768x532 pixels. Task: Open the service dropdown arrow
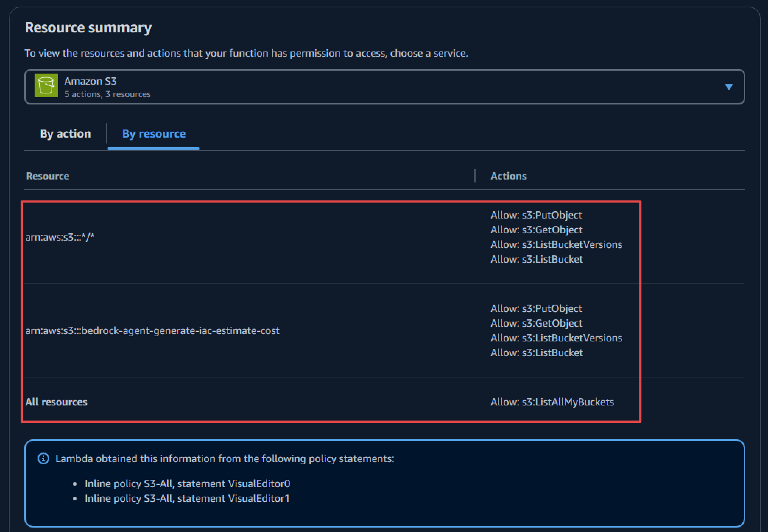click(x=728, y=86)
